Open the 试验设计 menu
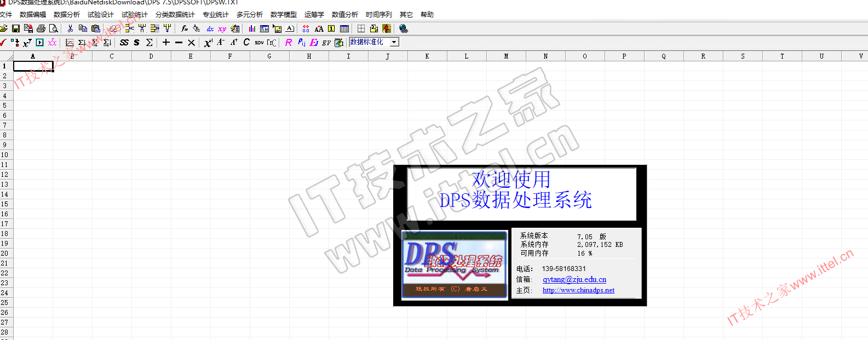This screenshot has height=340, width=868. [101, 15]
